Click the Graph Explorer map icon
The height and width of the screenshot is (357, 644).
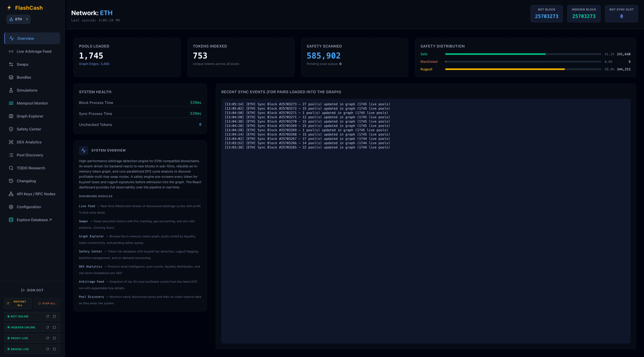pyautogui.click(x=11, y=116)
